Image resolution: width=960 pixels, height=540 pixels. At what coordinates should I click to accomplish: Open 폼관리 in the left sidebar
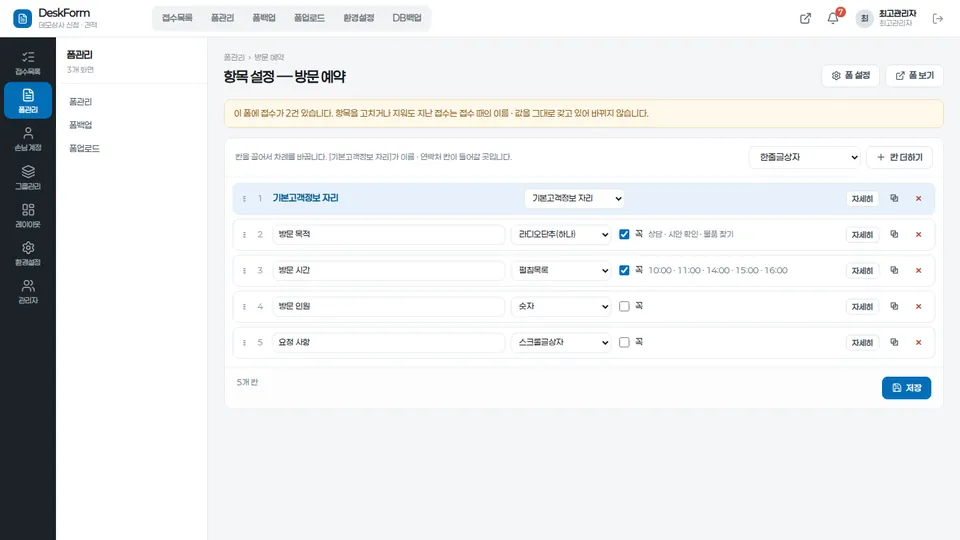tap(28, 100)
